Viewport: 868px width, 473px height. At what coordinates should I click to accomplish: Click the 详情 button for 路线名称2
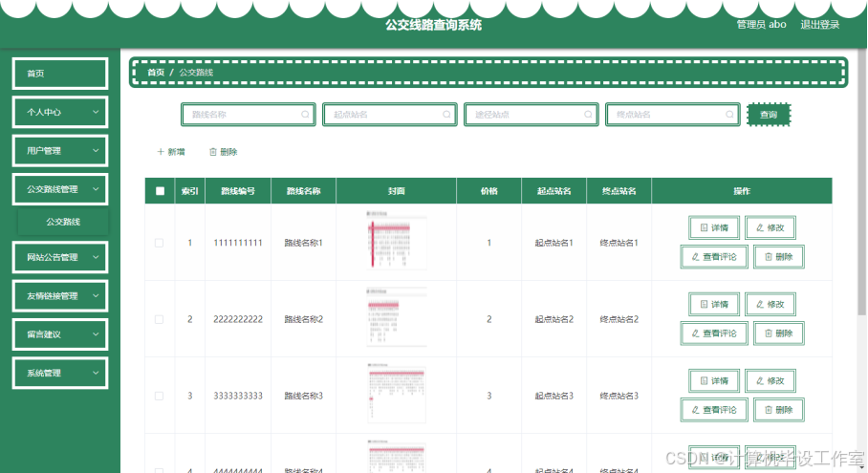tap(714, 304)
